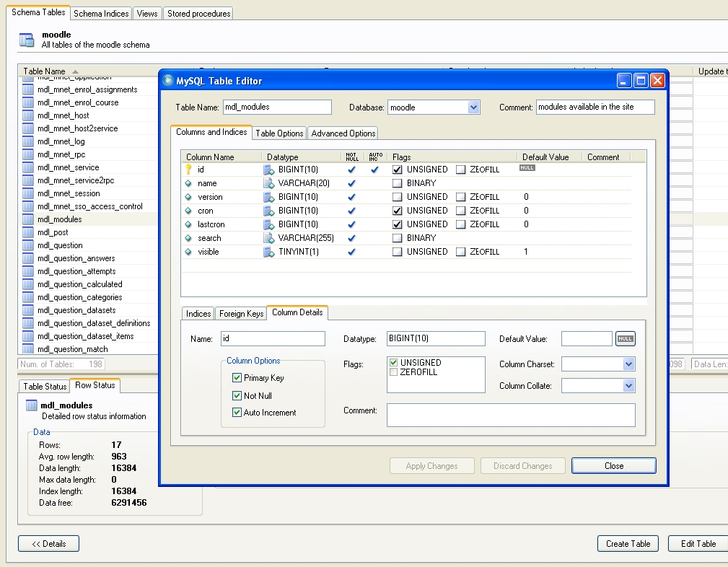
Task: Click table icon of mdl_post
Action: pos(28,232)
